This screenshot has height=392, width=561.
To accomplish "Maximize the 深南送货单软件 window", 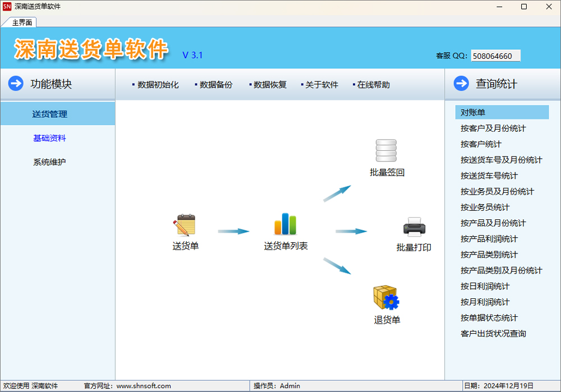I will click(524, 7).
